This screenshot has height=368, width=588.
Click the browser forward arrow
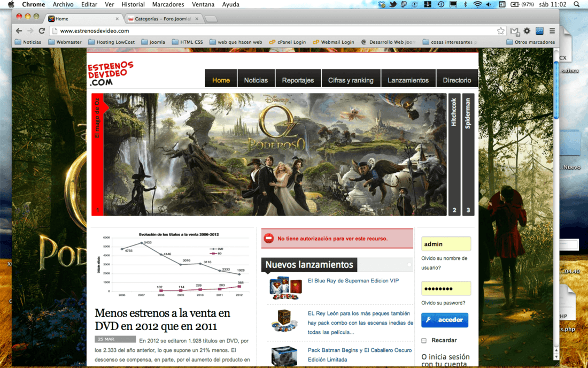click(x=30, y=31)
